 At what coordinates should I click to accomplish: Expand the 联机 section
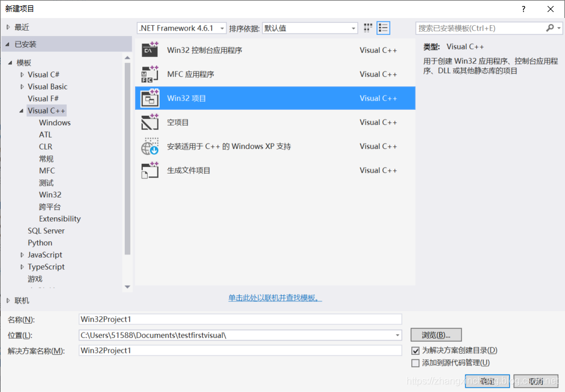(x=8, y=301)
